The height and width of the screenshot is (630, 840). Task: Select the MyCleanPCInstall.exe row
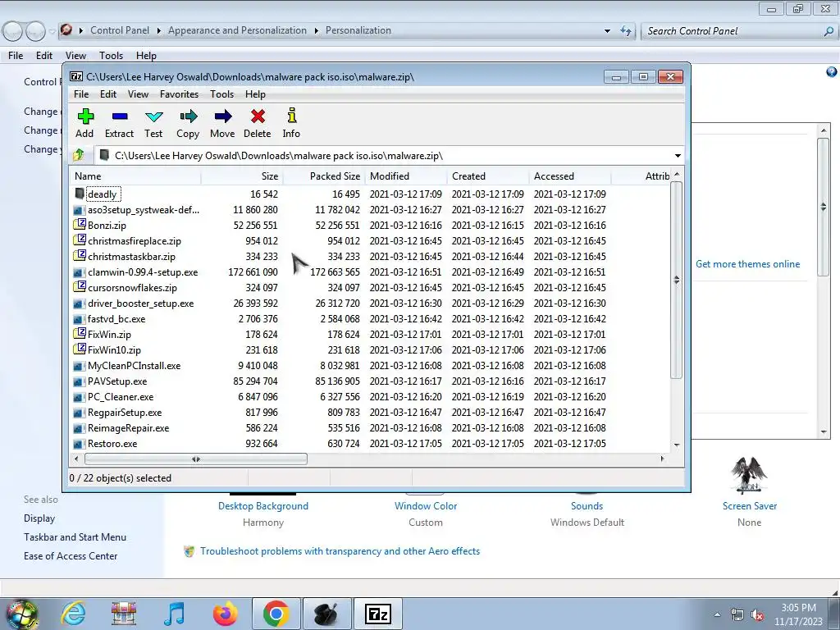coord(370,366)
